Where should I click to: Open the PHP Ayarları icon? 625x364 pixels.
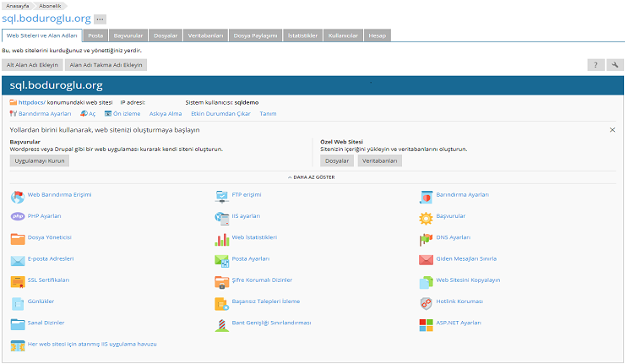(x=19, y=217)
